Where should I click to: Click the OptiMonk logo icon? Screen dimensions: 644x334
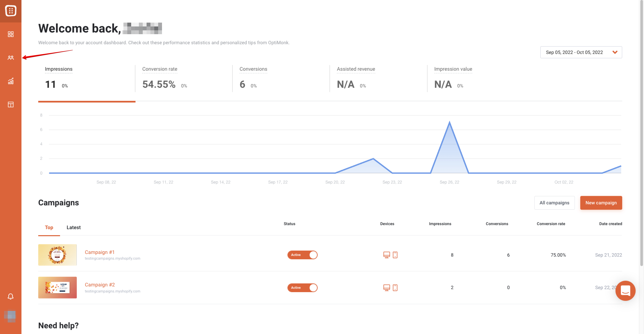(11, 11)
